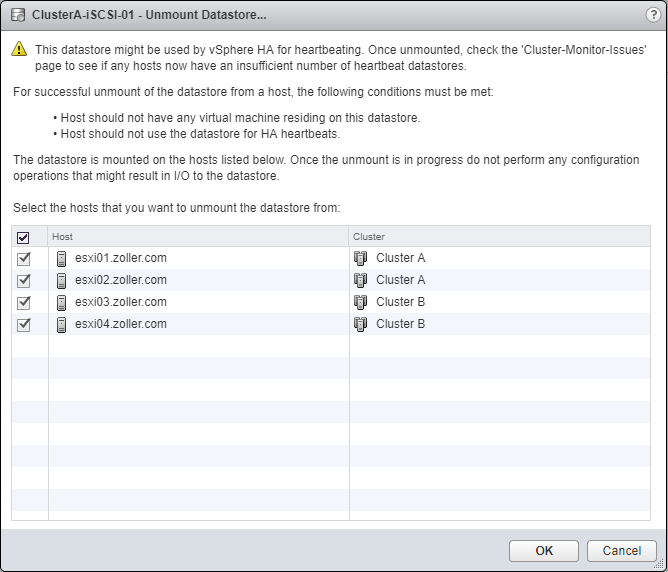Click the Cluster B icon in last row
The width and height of the screenshot is (668, 572).
361,324
